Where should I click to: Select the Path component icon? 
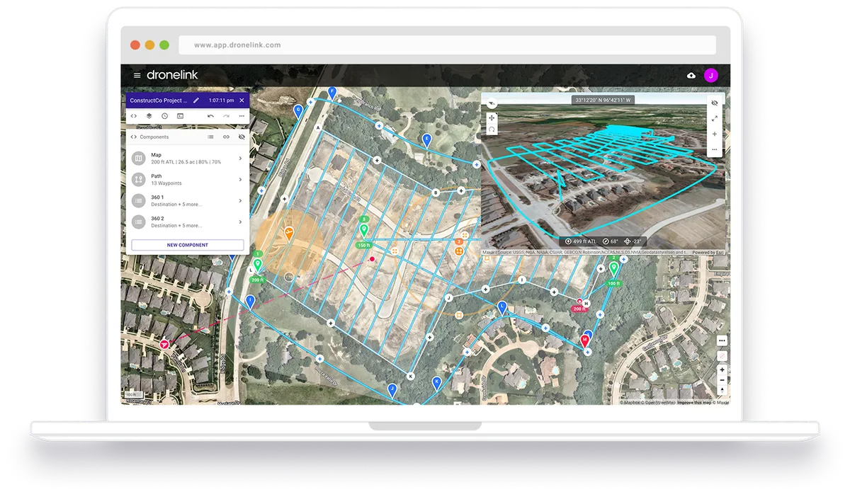point(139,180)
